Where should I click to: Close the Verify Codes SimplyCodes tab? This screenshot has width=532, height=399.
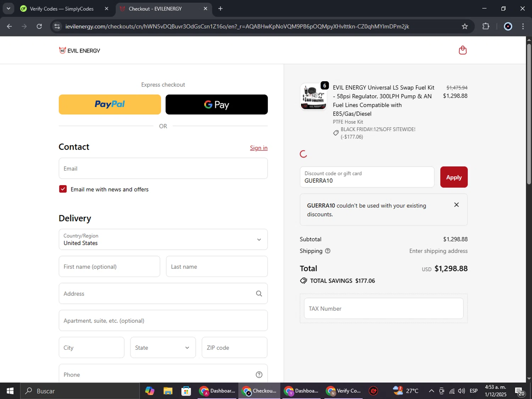pos(106,9)
